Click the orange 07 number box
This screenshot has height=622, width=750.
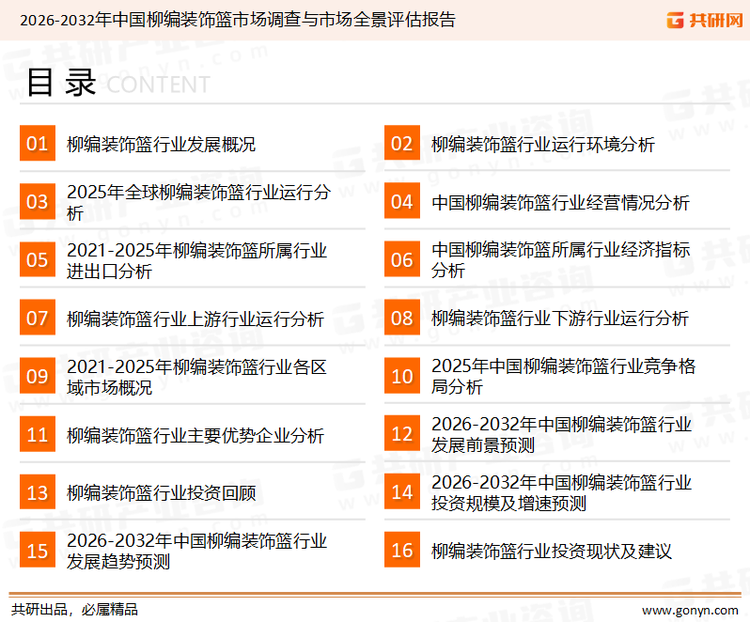click(x=37, y=318)
